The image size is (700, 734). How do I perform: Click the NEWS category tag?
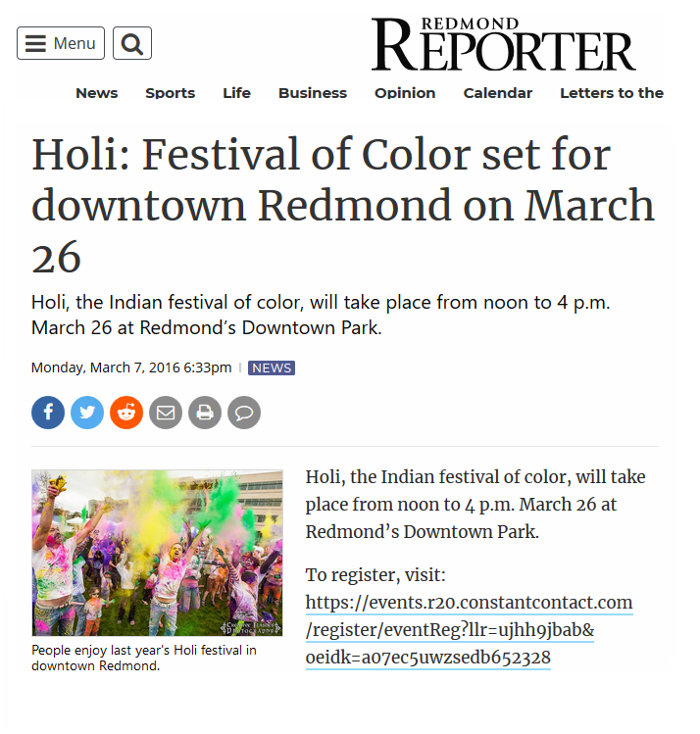(272, 368)
